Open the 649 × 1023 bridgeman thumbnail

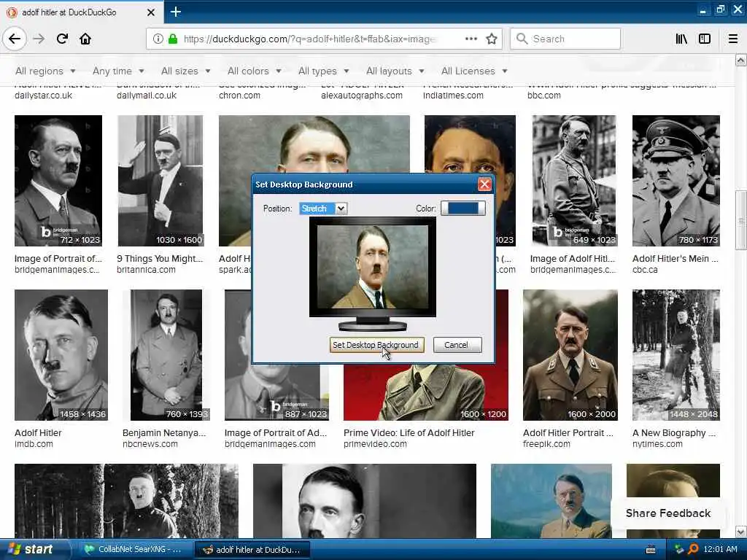click(x=574, y=181)
